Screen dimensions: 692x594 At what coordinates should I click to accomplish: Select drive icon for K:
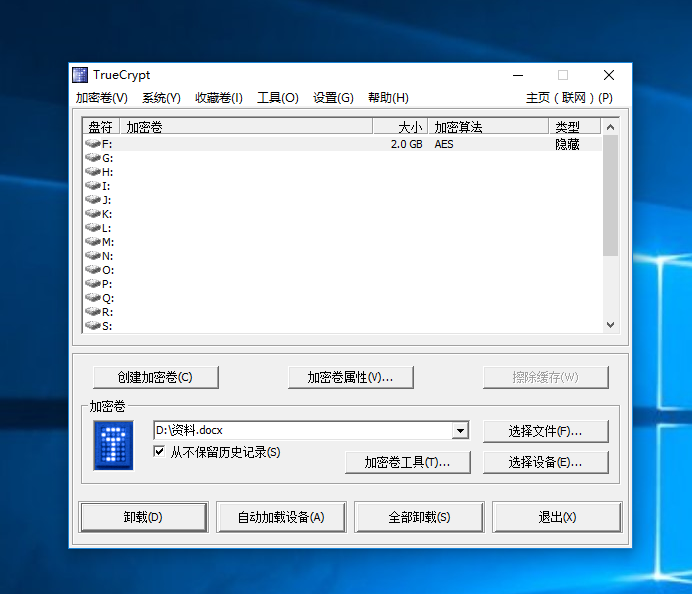(x=93, y=214)
